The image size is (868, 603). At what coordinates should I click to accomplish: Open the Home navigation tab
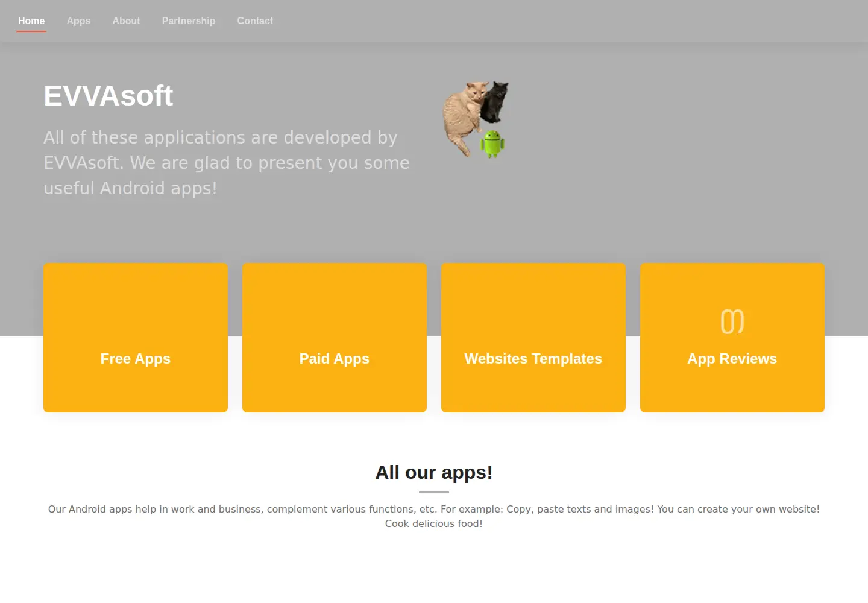31,21
